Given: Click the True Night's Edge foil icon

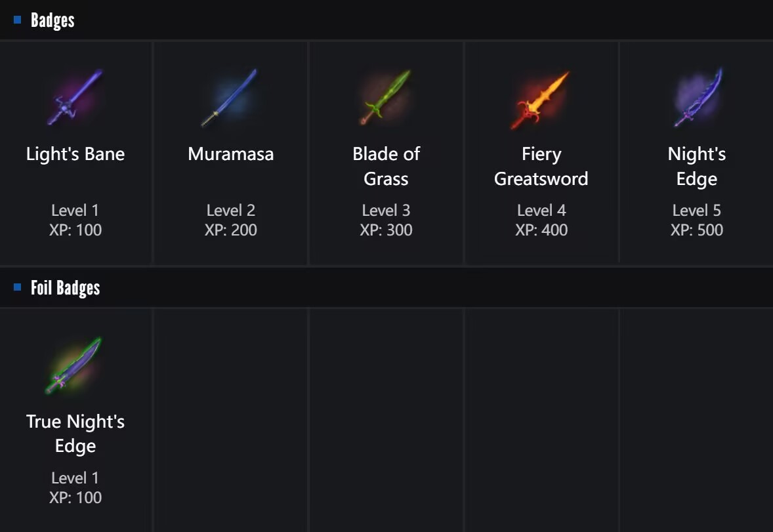Looking at the screenshot, I should click(x=75, y=365).
